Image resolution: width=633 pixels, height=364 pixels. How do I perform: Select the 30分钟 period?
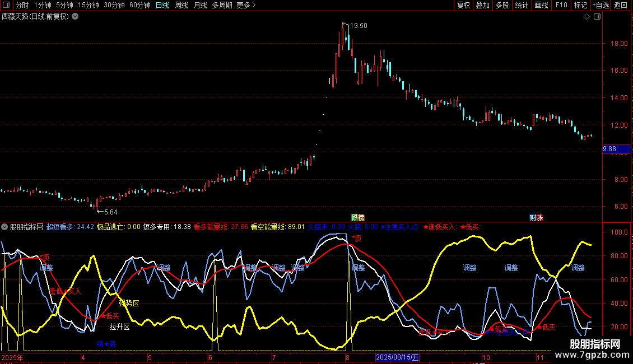point(114,5)
